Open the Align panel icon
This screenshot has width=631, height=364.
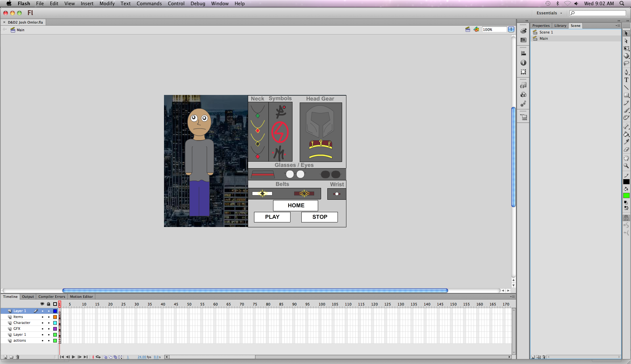click(523, 53)
